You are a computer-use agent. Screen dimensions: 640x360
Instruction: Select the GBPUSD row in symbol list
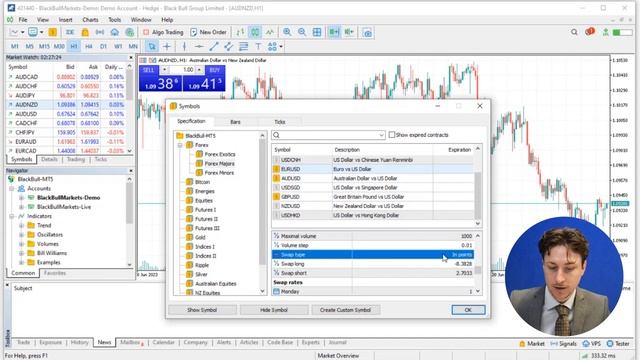click(x=373, y=197)
